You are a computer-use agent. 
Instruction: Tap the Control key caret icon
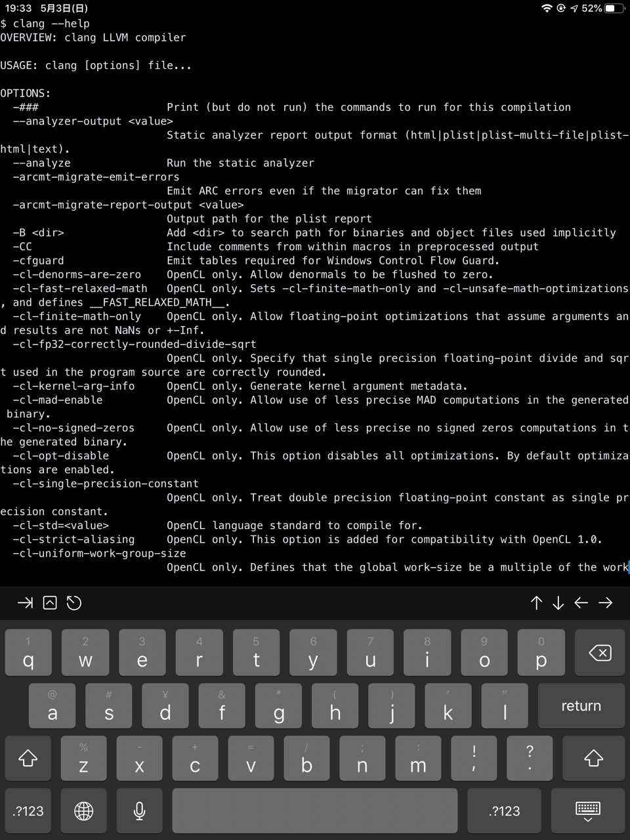click(x=50, y=602)
